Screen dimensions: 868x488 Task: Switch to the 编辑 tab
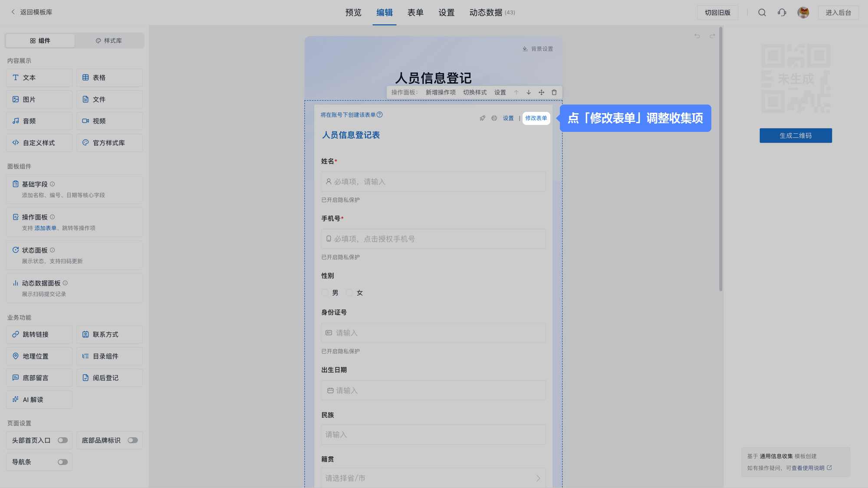click(x=385, y=13)
